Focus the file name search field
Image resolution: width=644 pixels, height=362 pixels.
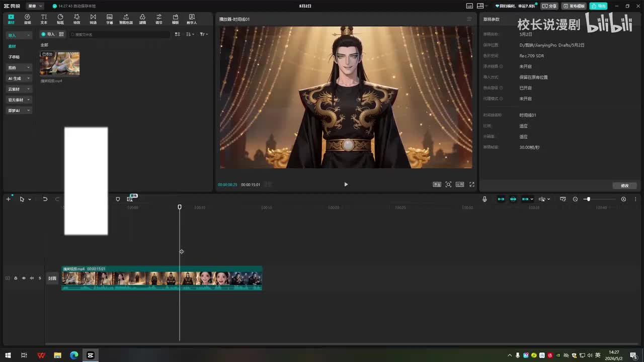pos(120,34)
